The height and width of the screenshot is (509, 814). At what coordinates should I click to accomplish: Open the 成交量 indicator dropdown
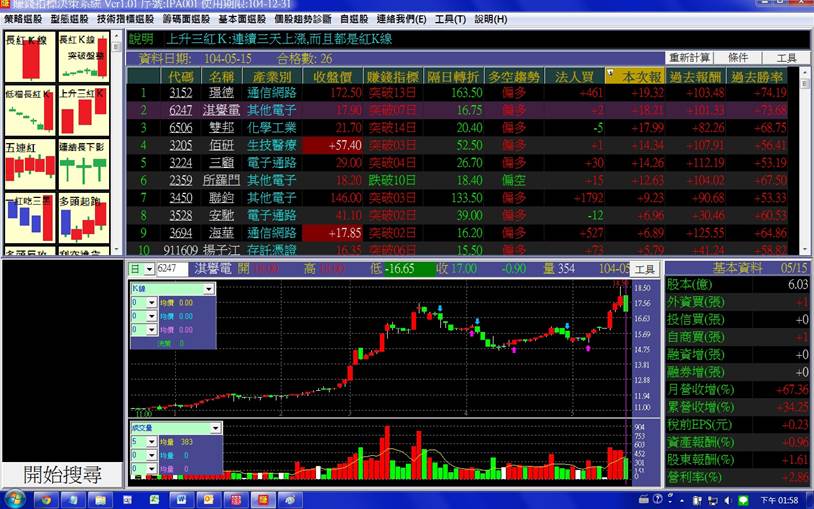point(215,428)
